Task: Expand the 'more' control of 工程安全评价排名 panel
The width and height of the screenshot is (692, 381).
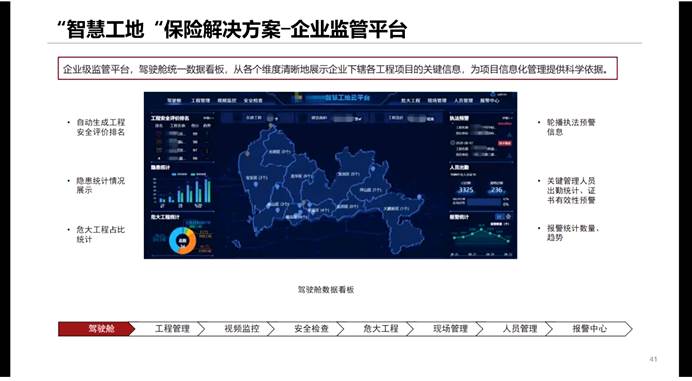Action: [209, 118]
